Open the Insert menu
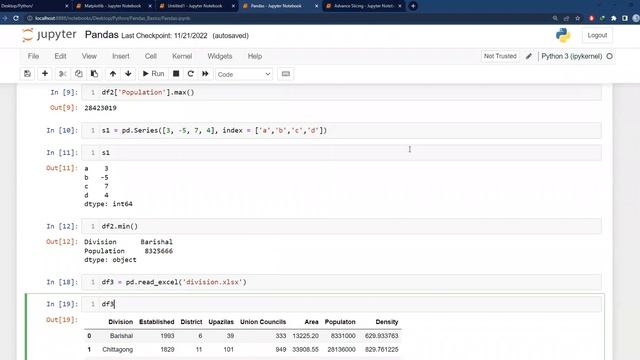Image resolution: width=640 pixels, height=360 pixels. [120, 56]
